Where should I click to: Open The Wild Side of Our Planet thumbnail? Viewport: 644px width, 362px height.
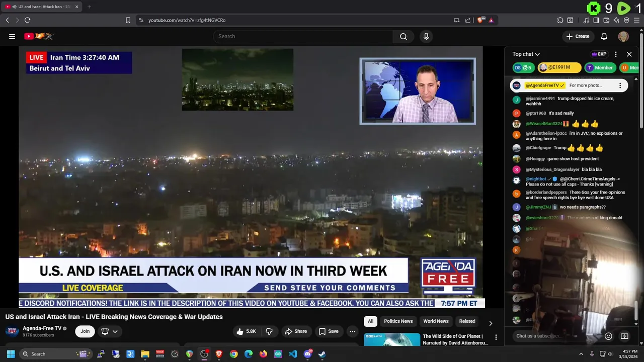click(x=392, y=340)
